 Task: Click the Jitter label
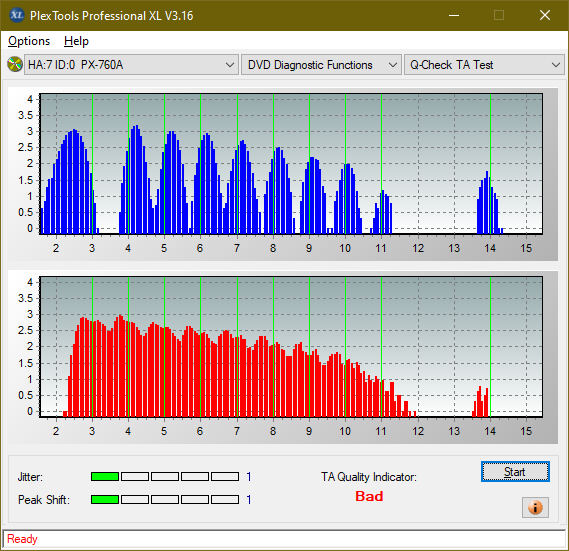(x=30, y=477)
